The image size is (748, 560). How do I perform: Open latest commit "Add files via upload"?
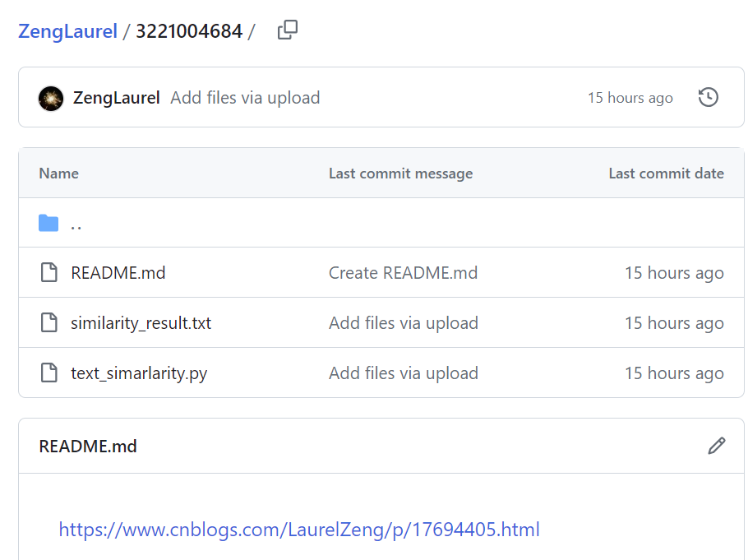(x=245, y=98)
